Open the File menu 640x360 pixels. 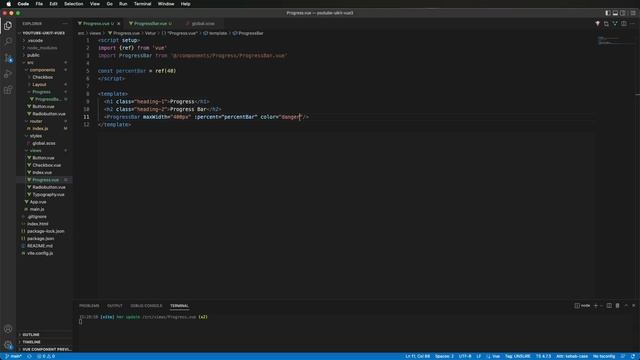tap(39, 4)
